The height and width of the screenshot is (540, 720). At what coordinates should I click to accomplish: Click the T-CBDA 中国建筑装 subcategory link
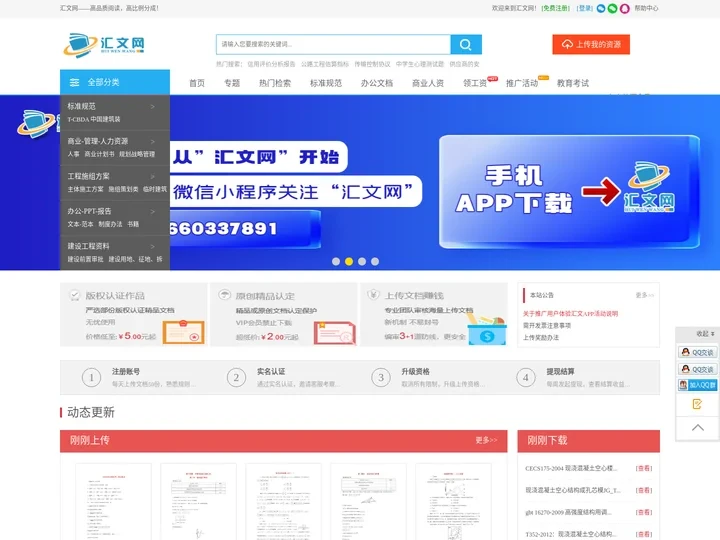click(x=94, y=119)
